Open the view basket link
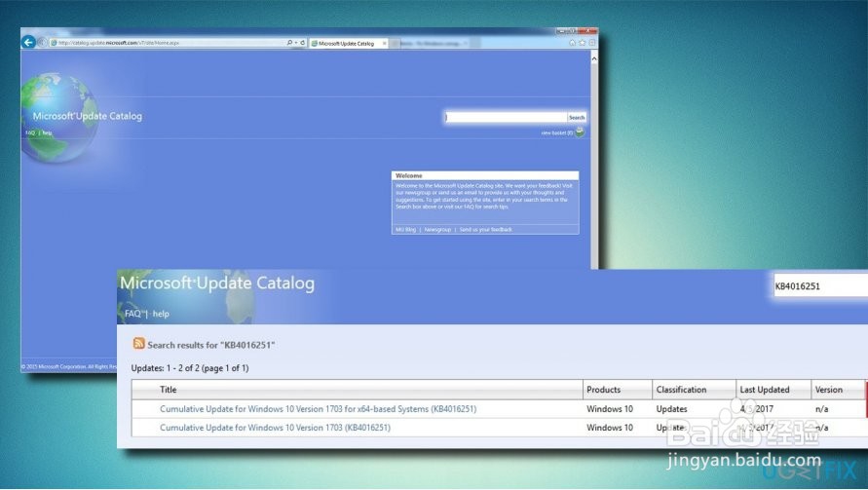Image resolution: width=868 pixels, height=490 pixels. coord(556,132)
